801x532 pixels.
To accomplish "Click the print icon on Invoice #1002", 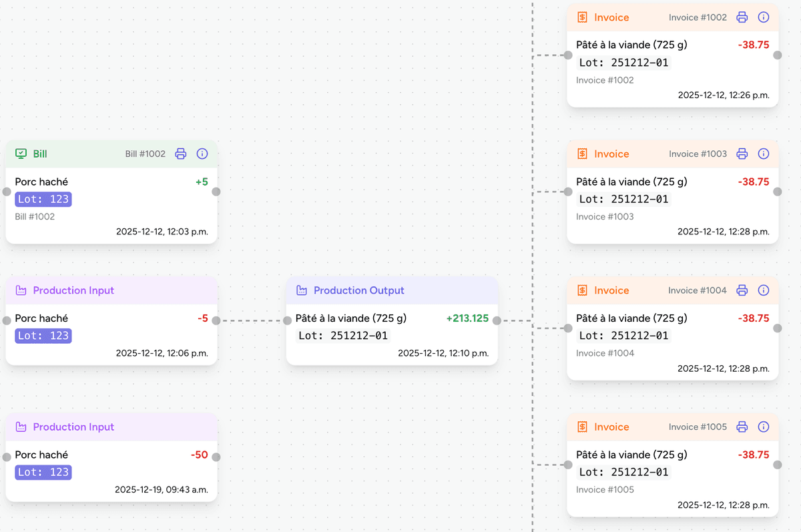I will pos(742,17).
